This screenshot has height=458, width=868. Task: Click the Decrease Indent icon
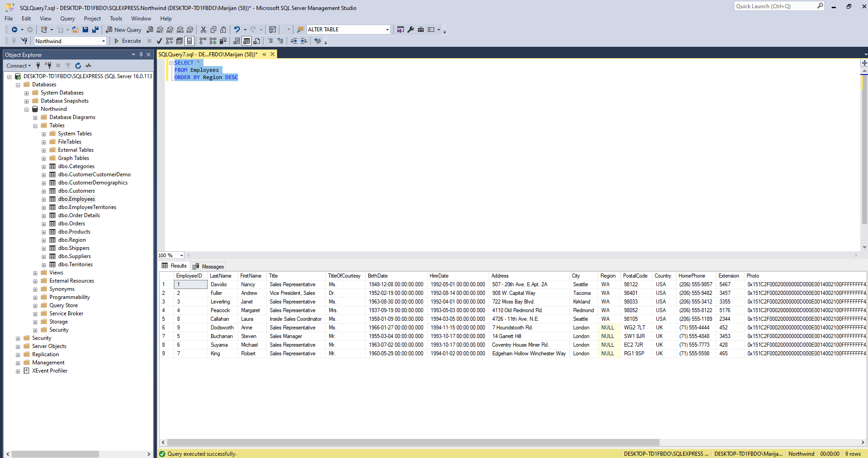(294, 41)
